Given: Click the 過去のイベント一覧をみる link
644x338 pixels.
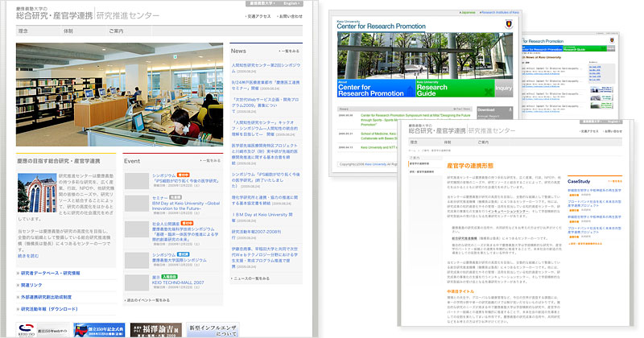Looking at the screenshot, I should 147,300.
